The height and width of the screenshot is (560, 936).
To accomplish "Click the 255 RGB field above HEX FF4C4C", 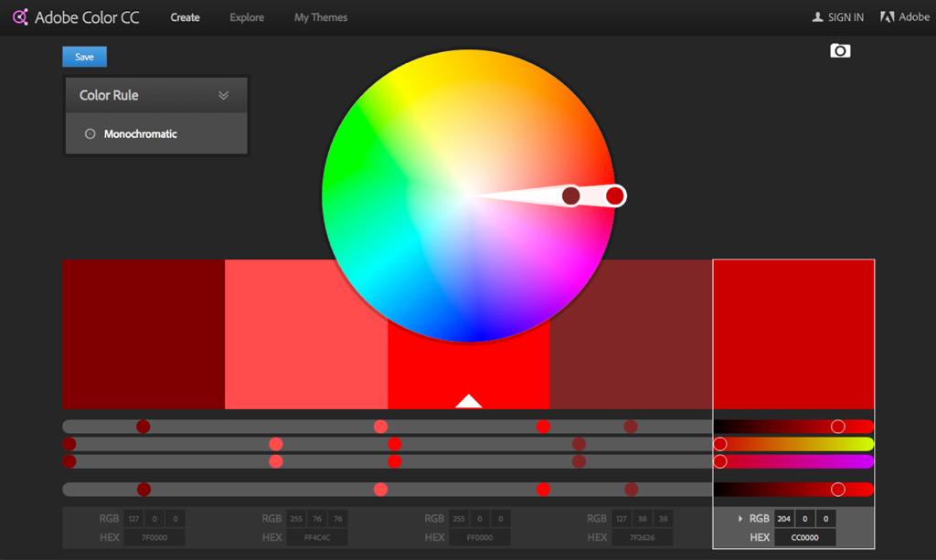I will [x=296, y=519].
